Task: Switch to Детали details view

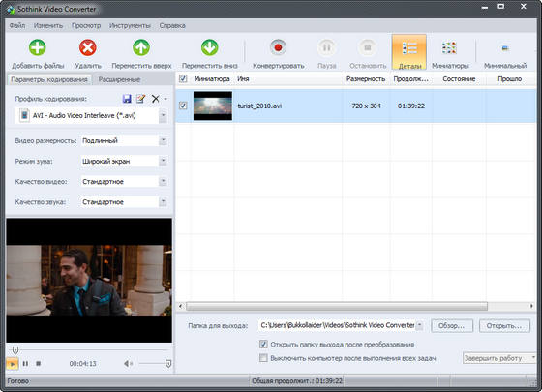Action: click(x=409, y=52)
